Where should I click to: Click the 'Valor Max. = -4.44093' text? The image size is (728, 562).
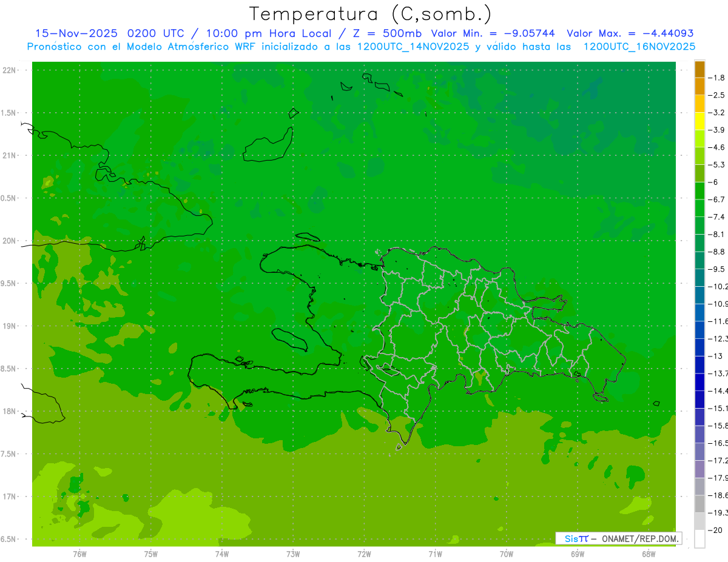point(630,33)
